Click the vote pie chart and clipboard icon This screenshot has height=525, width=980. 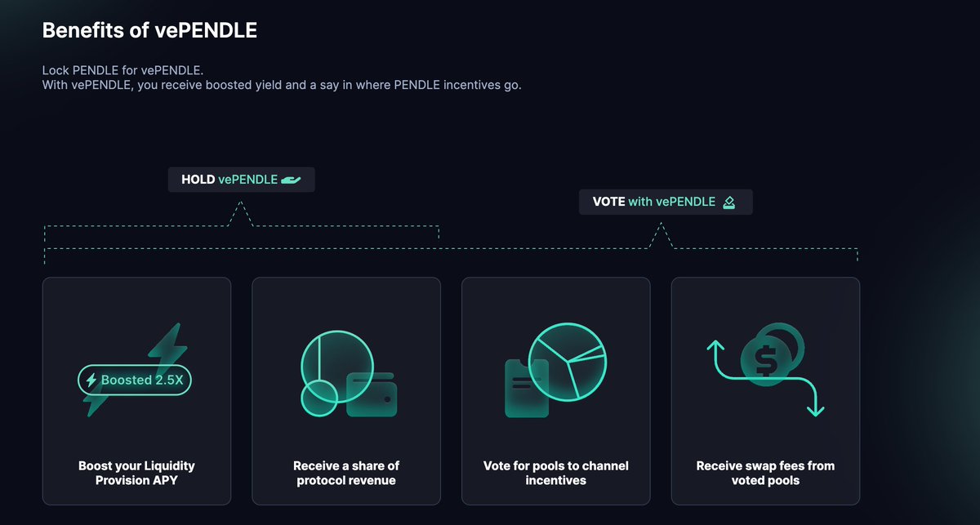click(x=557, y=371)
